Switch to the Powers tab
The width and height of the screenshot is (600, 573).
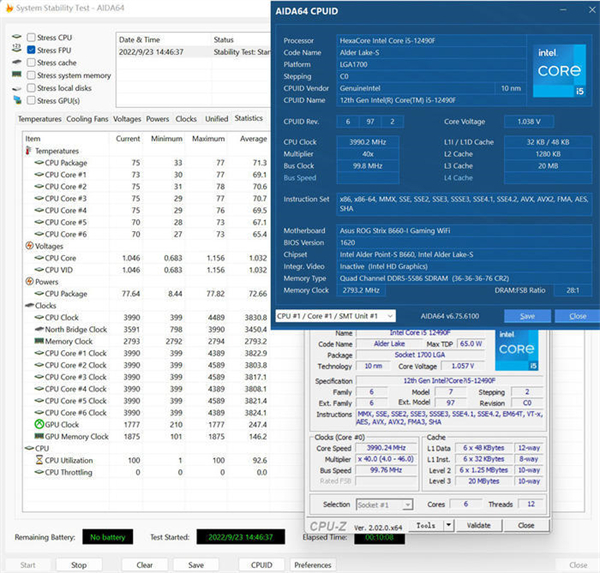tap(157, 119)
